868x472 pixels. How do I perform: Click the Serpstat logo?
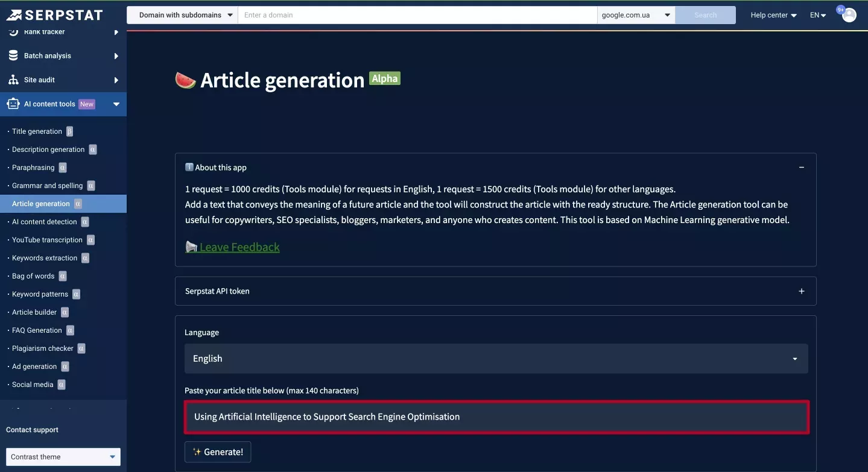point(54,15)
